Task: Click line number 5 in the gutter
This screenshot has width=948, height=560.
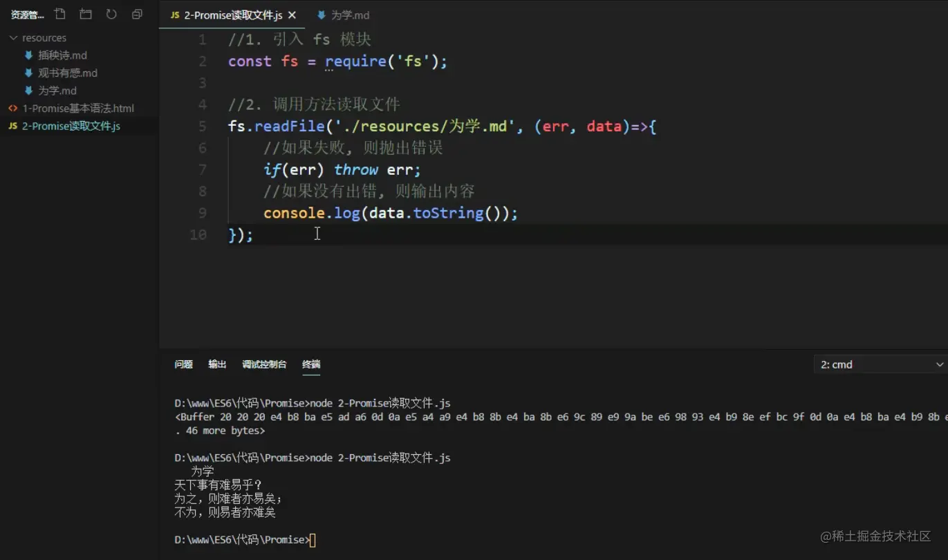Action: coord(202,127)
